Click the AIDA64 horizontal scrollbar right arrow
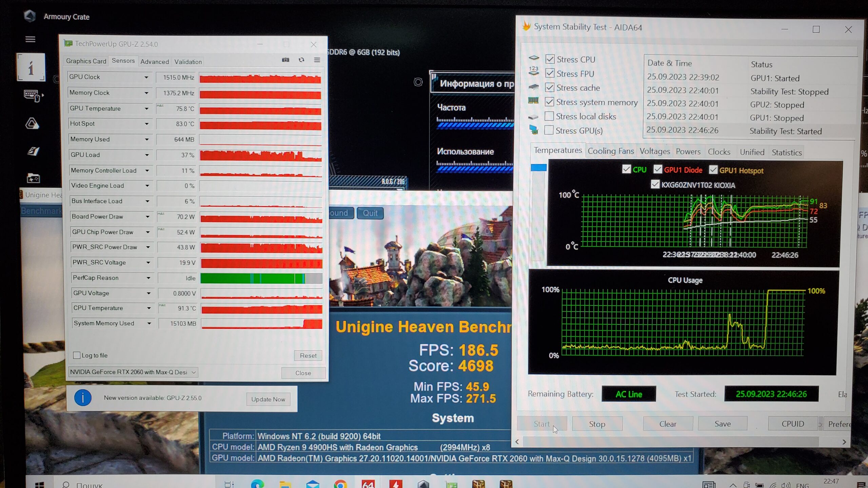This screenshot has height=488, width=868. (844, 442)
